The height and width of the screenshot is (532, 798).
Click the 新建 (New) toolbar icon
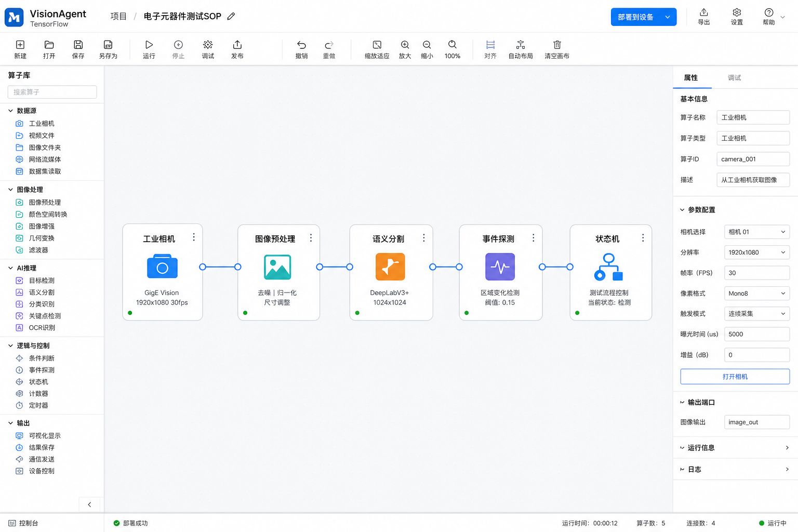point(20,45)
